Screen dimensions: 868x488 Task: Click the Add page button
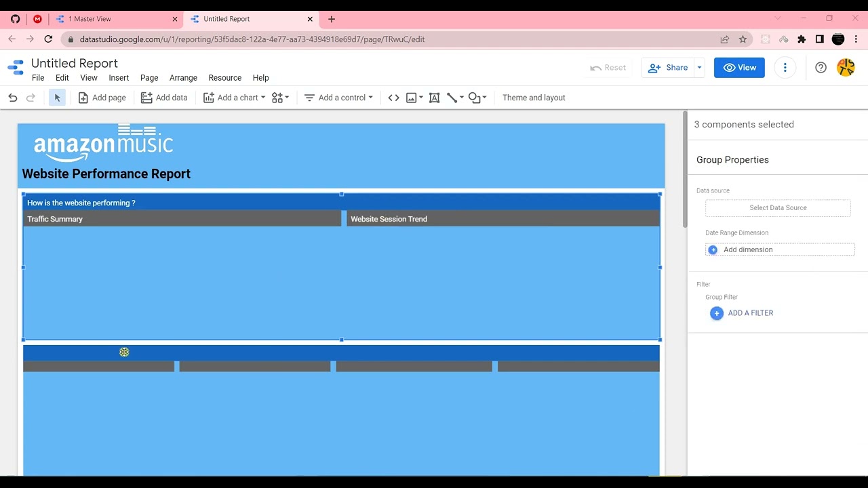click(x=102, y=98)
